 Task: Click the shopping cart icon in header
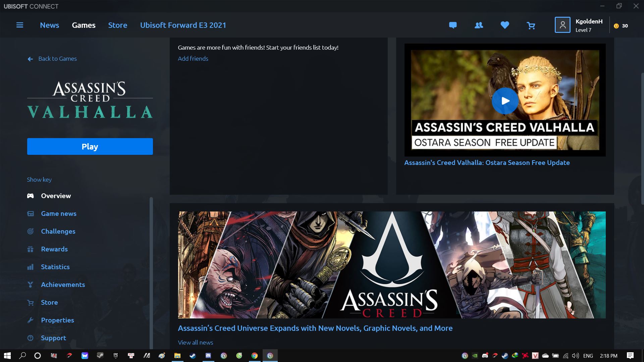[531, 25]
